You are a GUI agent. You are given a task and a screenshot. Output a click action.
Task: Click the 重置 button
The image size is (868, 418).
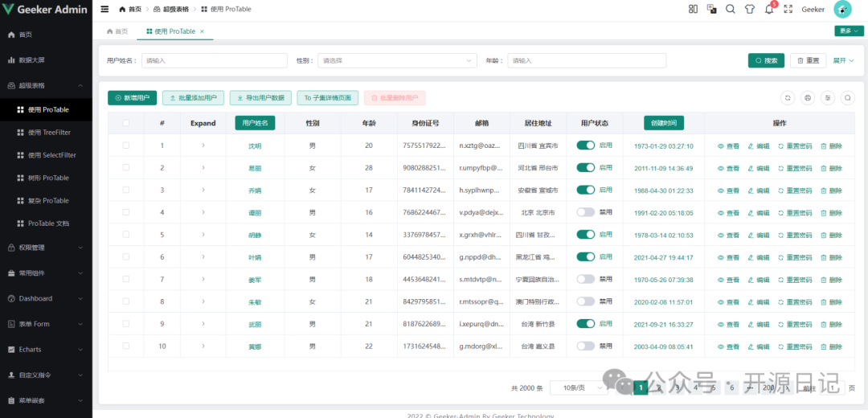coord(809,60)
